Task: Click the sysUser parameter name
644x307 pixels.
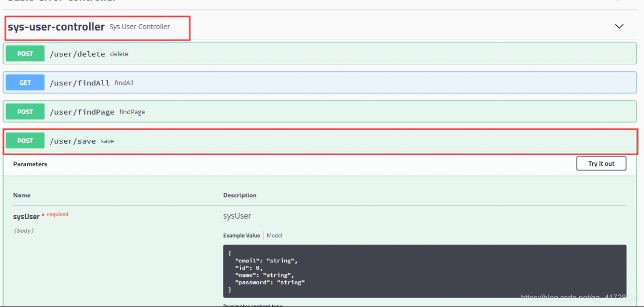Action: pos(26,217)
